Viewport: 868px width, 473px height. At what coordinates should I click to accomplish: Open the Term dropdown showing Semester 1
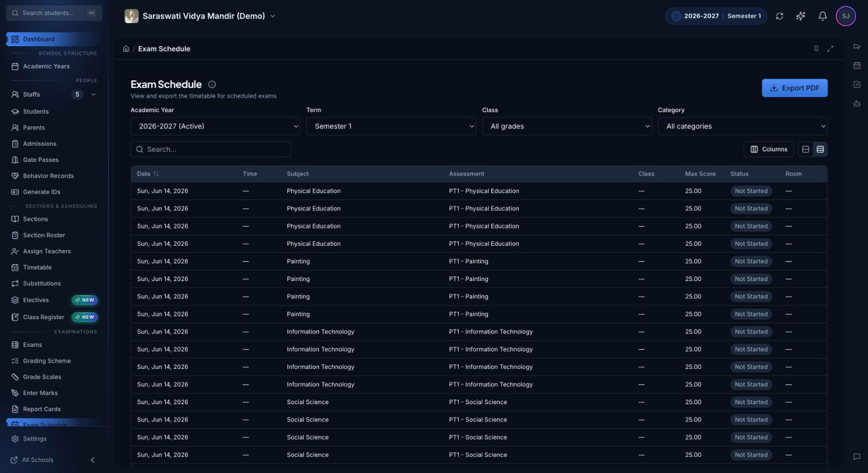[391, 126]
